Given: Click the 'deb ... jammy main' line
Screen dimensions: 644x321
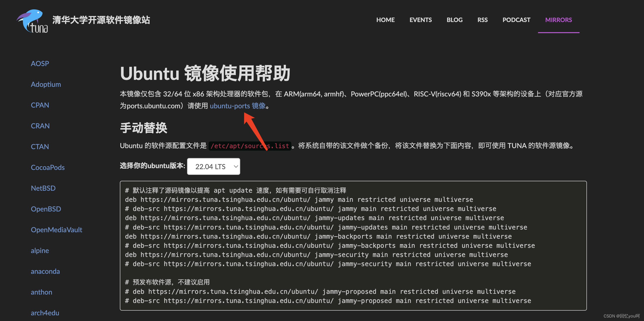Looking at the screenshot, I should 299,200.
